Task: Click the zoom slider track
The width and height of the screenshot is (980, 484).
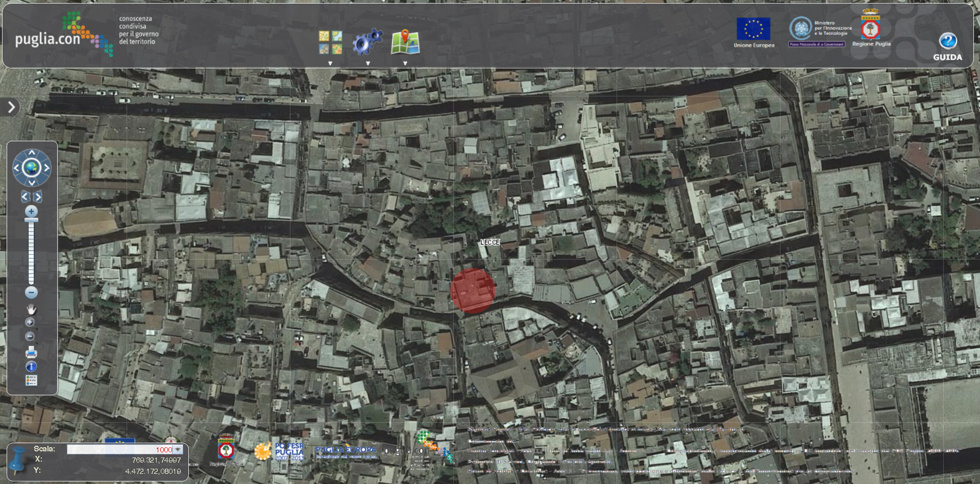Action: (x=31, y=252)
